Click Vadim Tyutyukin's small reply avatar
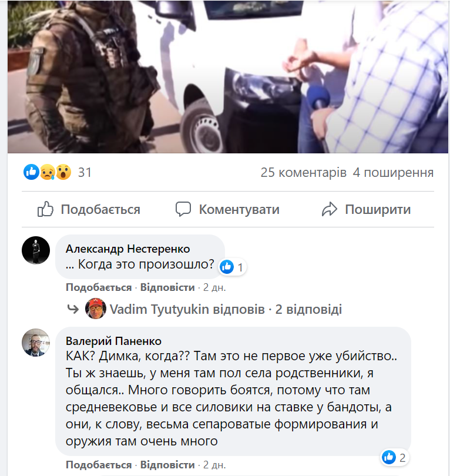 (96, 309)
